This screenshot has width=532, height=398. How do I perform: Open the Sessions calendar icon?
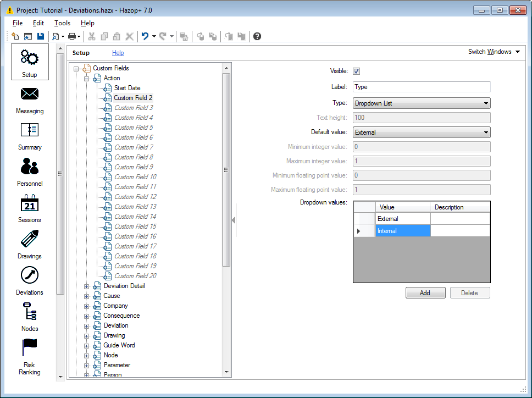(x=30, y=208)
